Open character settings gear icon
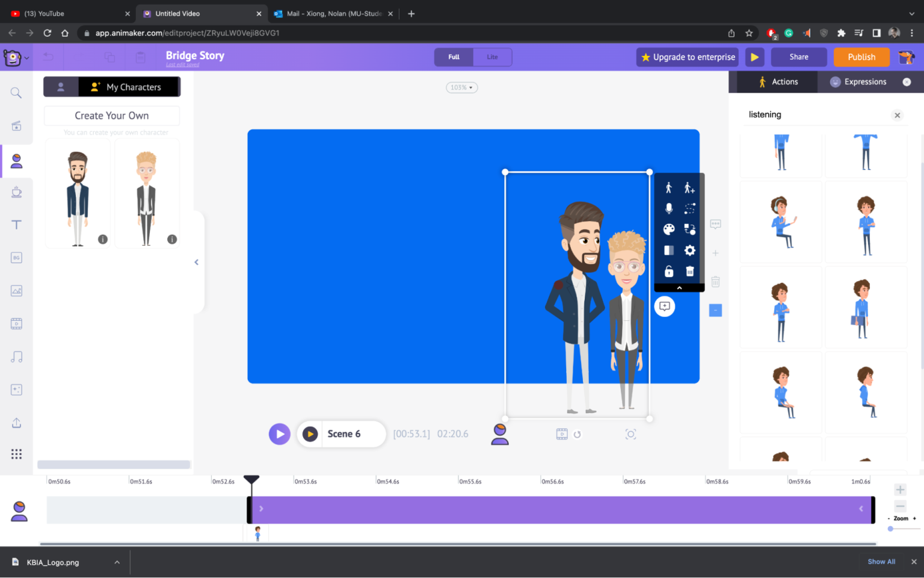Viewport: 924px width, 578px height. point(689,250)
